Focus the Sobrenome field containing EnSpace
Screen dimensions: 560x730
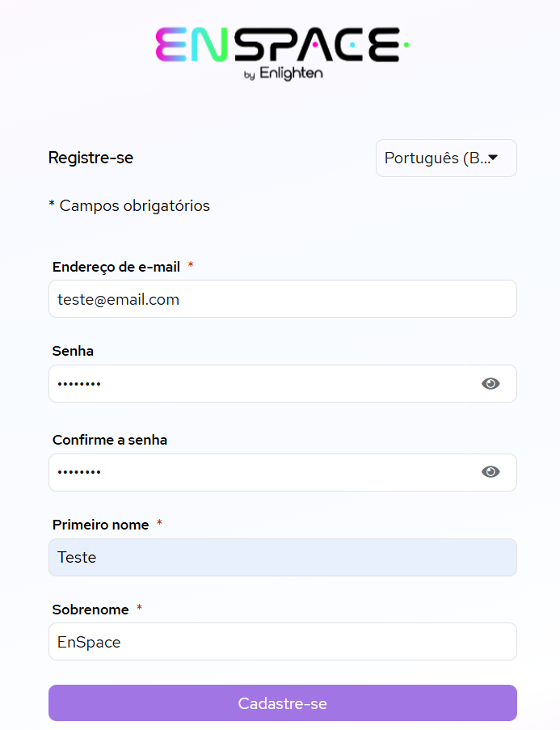[x=283, y=642]
